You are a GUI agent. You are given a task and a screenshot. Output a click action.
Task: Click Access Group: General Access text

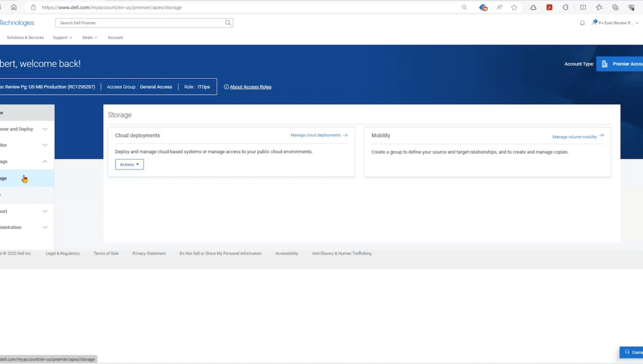(140, 87)
